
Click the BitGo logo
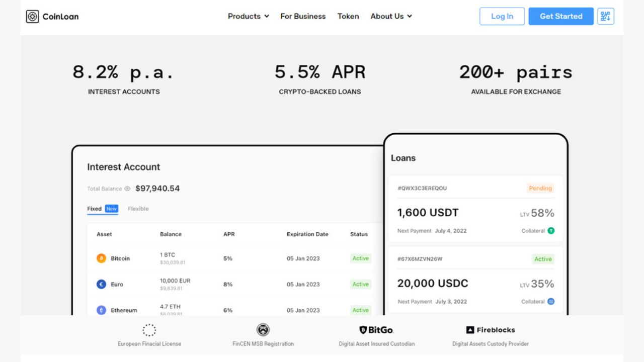[376, 330]
